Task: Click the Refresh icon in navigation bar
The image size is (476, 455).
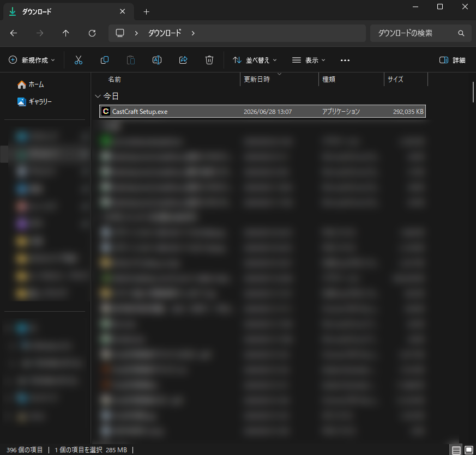Action: 92,33
